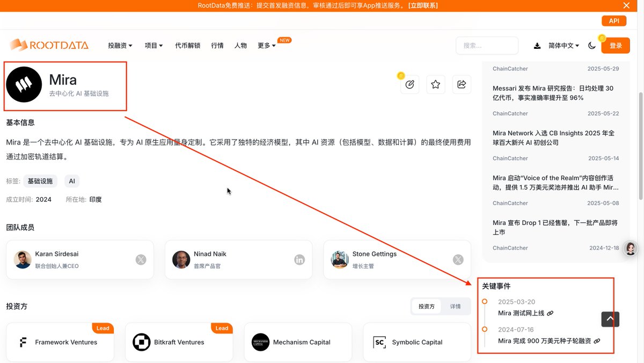644x363 pixels.
Task: Click the page vertical scrollbar
Action: click(x=640, y=146)
